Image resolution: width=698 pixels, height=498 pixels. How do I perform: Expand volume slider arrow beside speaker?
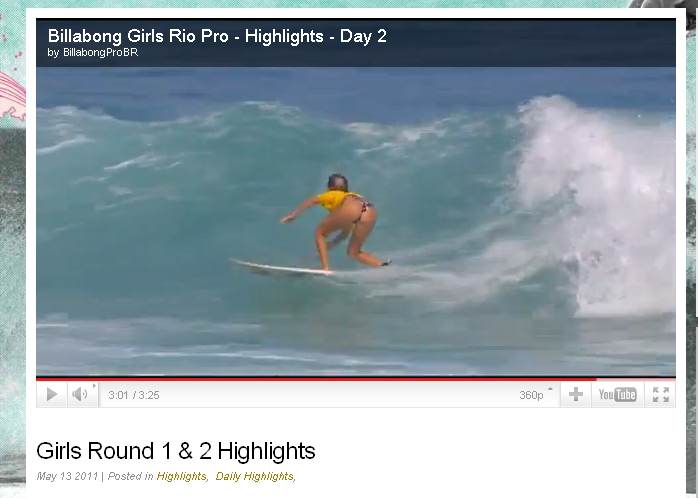(x=94, y=385)
